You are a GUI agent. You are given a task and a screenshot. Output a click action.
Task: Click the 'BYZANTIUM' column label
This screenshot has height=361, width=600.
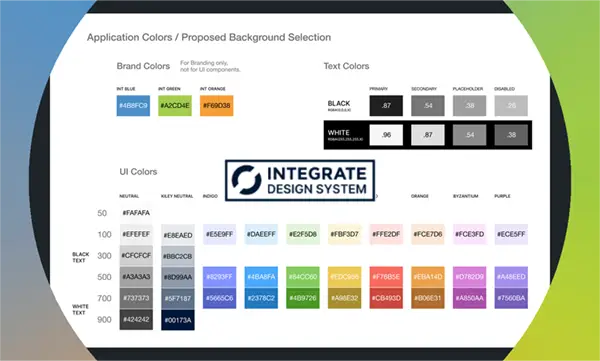[466, 196]
